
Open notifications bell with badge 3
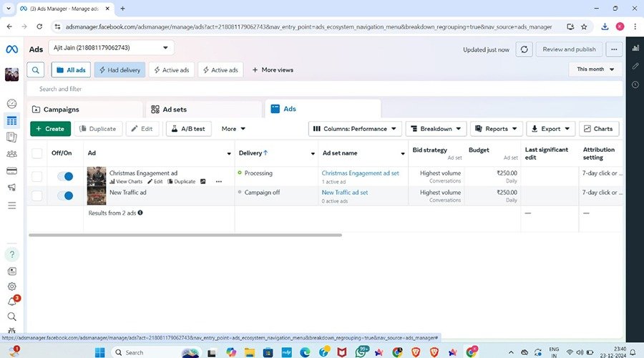(13, 301)
